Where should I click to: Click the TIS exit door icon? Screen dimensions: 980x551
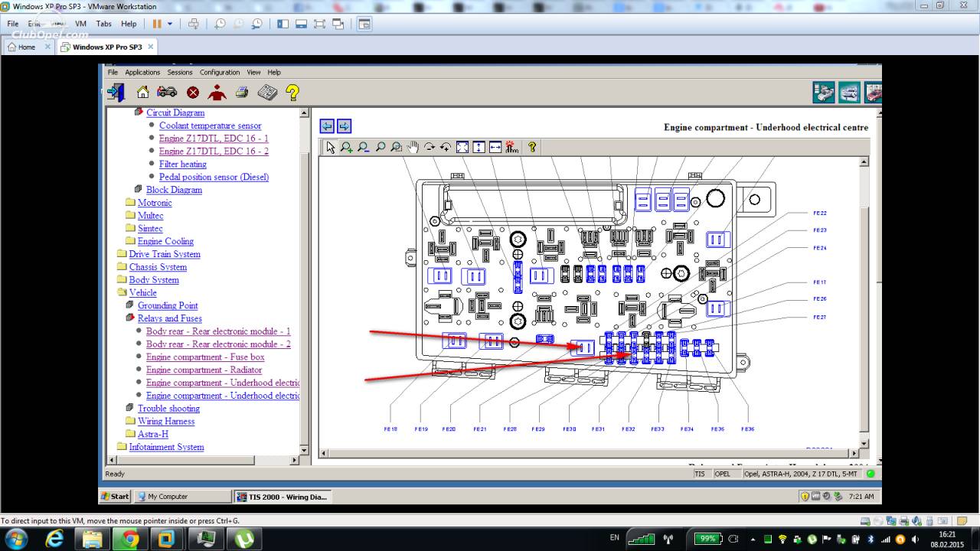pyautogui.click(x=116, y=93)
